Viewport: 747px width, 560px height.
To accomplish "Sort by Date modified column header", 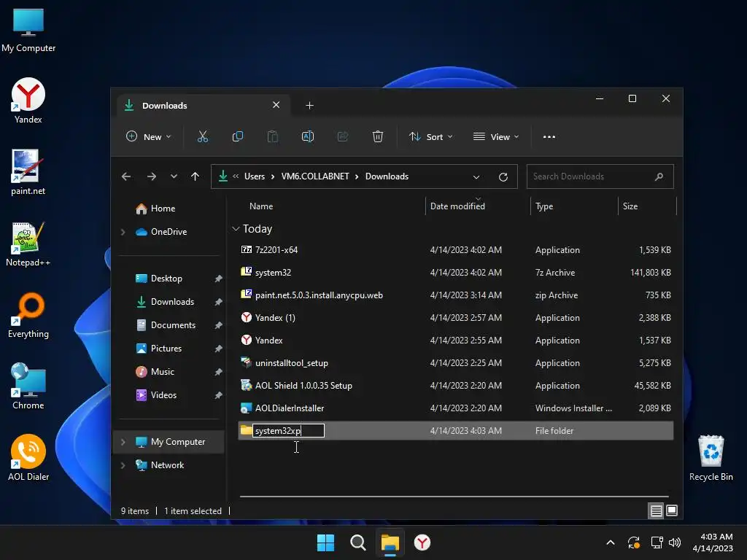I will point(457,206).
